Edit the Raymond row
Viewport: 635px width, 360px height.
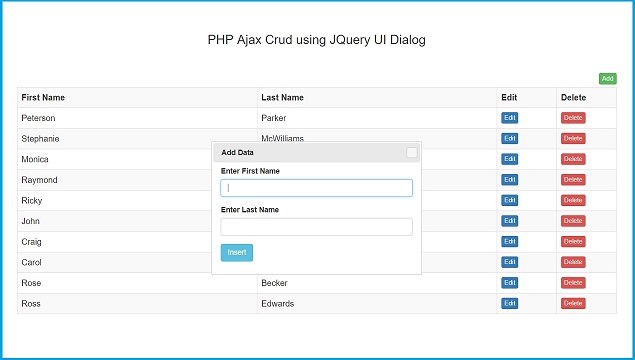[x=509, y=179]
